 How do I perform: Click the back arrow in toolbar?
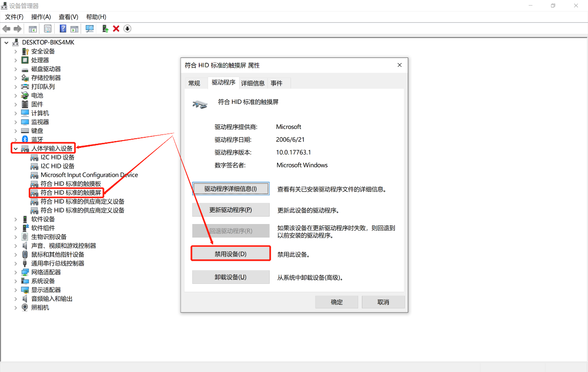coord(6,29)
